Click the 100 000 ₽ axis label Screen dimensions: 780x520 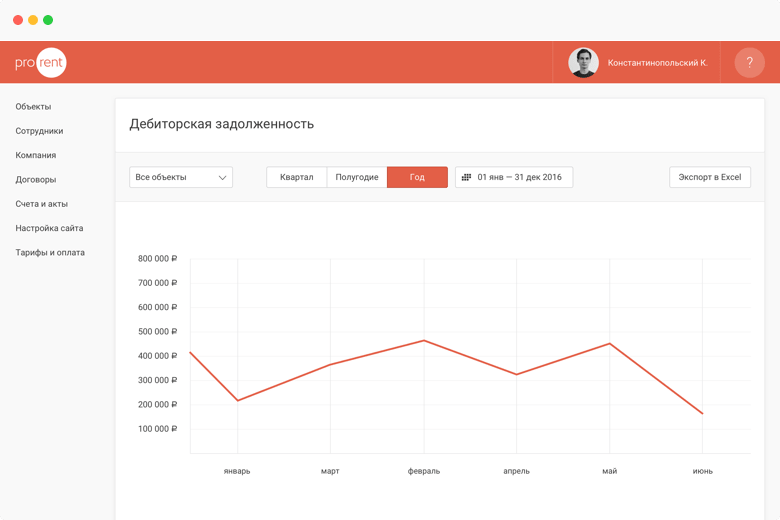click(x=158, y=429)
